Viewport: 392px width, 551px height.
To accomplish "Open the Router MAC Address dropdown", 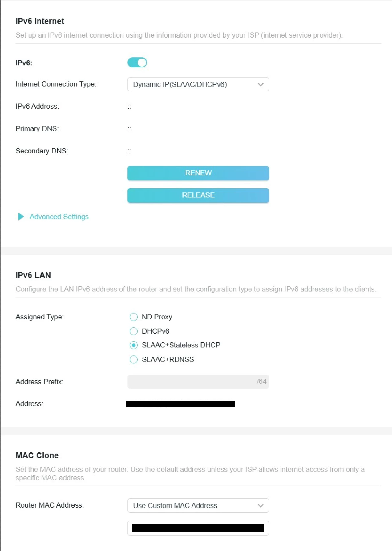I will pyautogui.click(x=198, y=505).
